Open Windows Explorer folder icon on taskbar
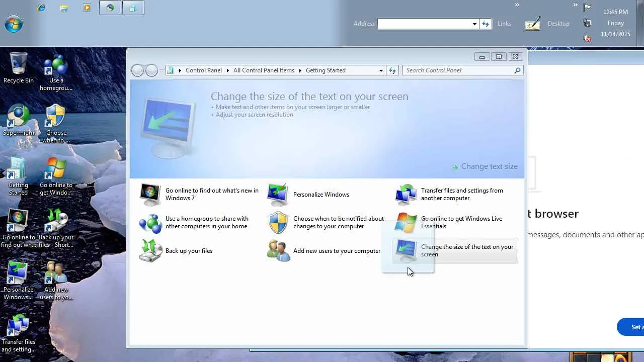Viewport: 644px width, 362px height. pyautogui.click(x=64, y=8)
